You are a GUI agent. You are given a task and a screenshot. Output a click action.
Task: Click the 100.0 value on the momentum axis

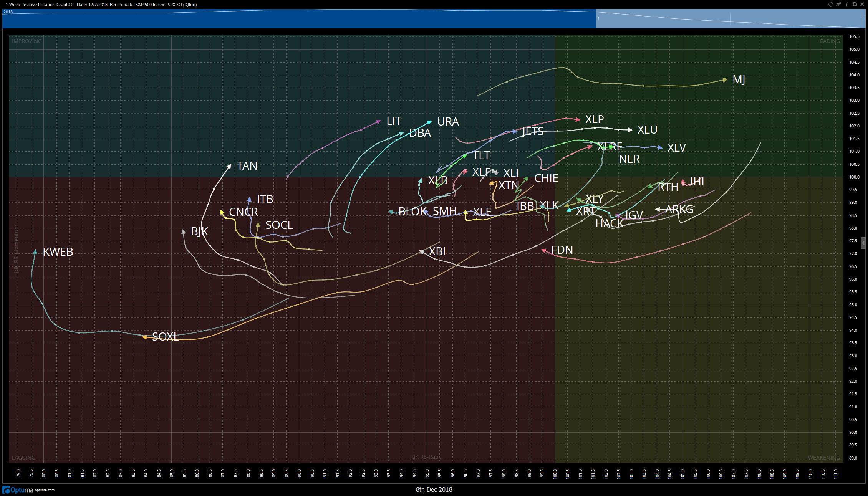tap(854, 177)
